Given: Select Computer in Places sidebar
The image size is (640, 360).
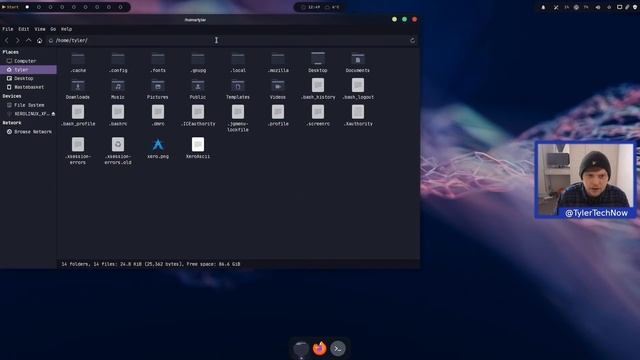Looking at the screenshot, I should pos(28,61).
